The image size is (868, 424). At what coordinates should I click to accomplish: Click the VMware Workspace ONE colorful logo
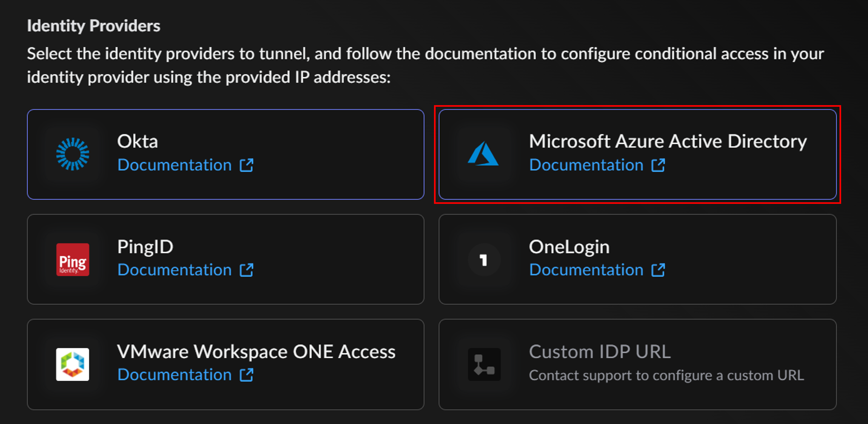pos(72,364)
